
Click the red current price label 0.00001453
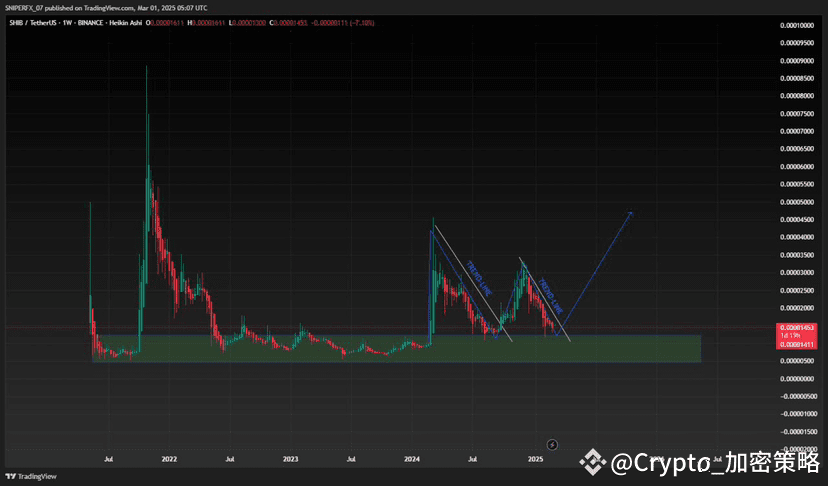pyautogui.click(x=797, y=328)
